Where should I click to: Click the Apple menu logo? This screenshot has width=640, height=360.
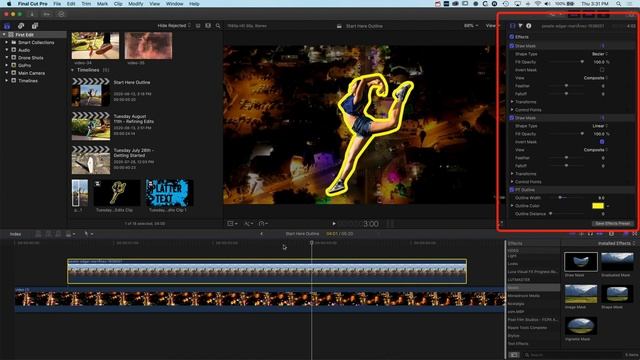tap(9, 4)
